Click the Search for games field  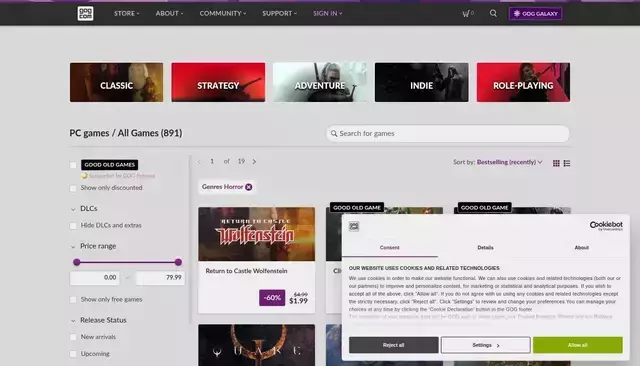(448, 133)
